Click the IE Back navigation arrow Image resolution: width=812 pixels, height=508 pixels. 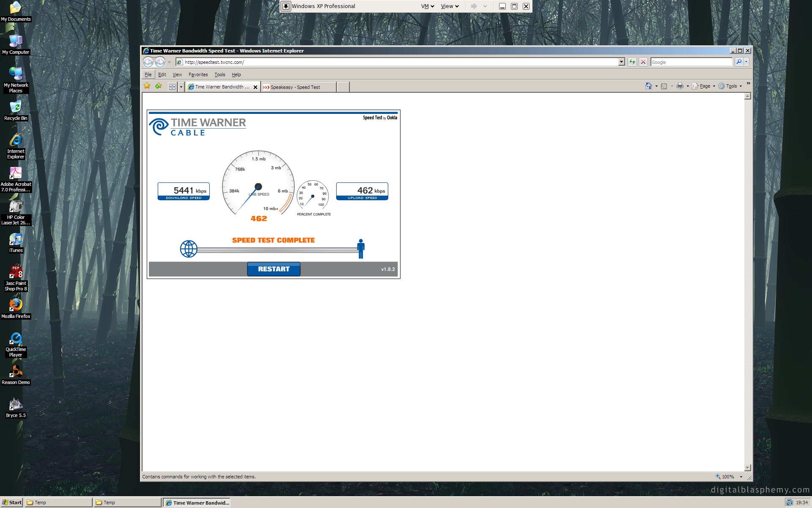pyautogui.click(x=148, y=62)
